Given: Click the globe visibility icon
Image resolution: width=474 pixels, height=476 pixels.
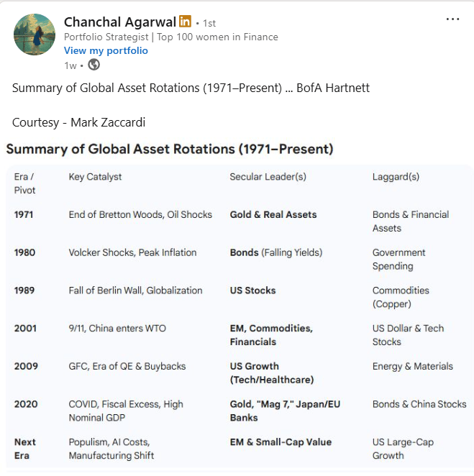Looking at the screenshot, I should point(94,65).
